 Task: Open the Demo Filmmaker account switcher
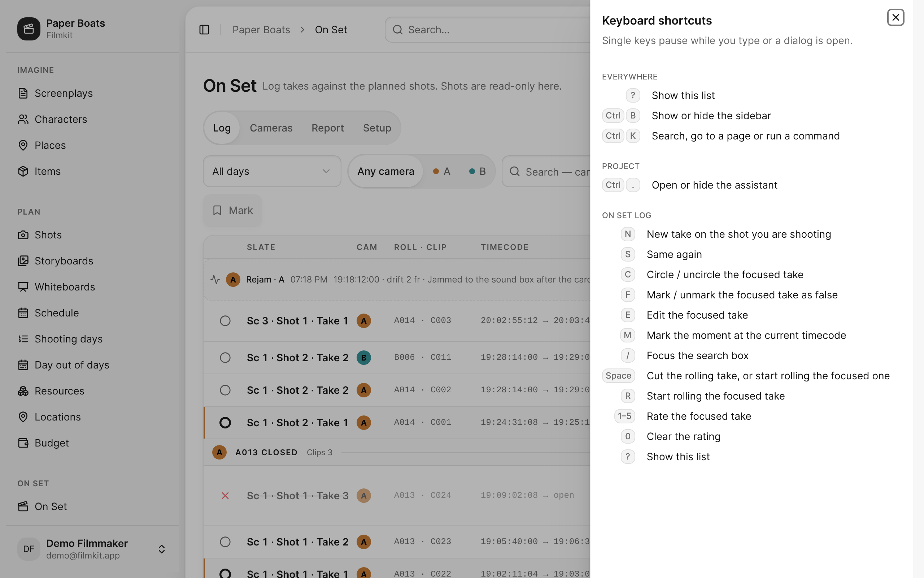click(92, 549)
